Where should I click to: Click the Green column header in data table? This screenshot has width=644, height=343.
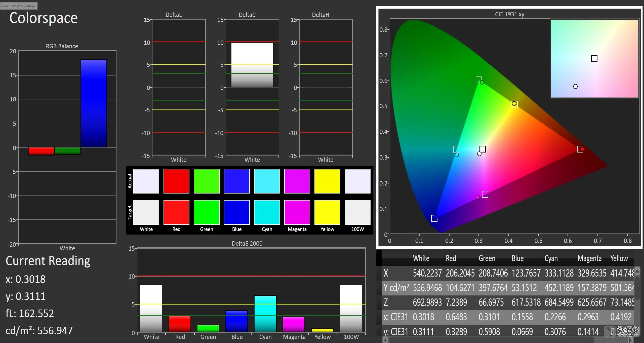[487, 258]
